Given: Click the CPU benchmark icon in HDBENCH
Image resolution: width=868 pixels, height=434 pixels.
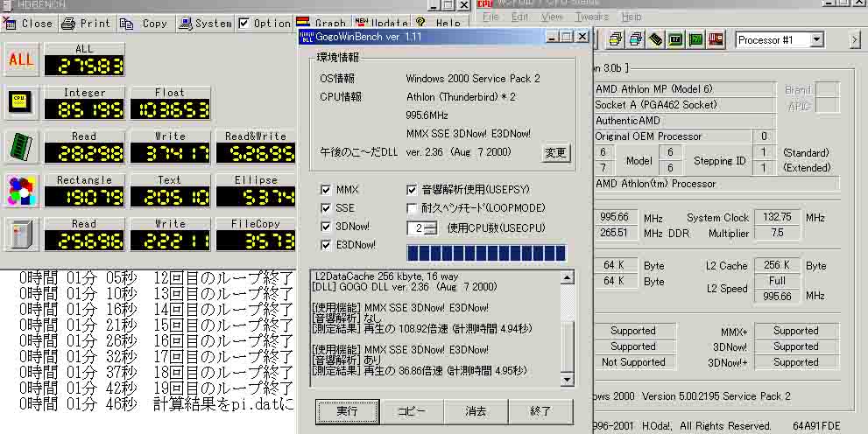Looking at the screenshot, I should [21, 103].
